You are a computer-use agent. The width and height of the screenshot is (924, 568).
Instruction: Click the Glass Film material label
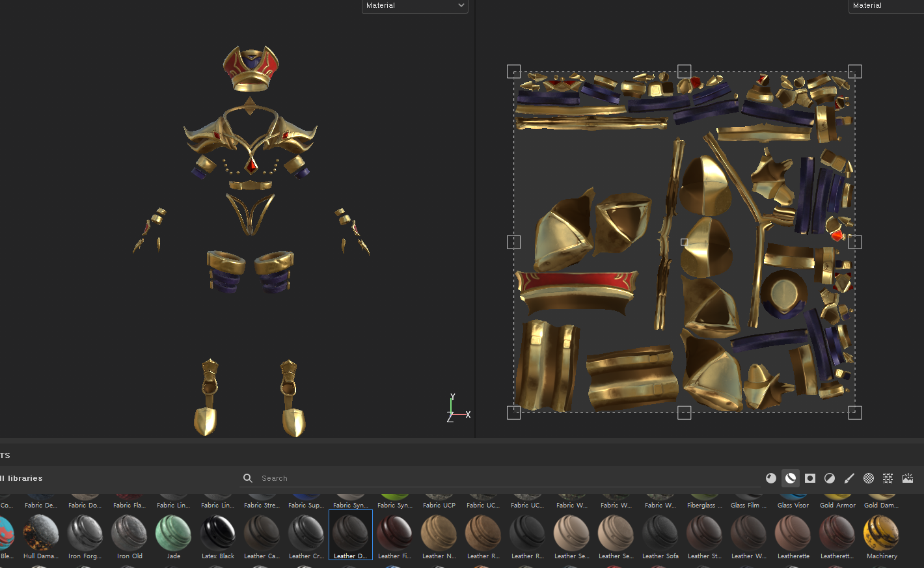click(749, 506)
